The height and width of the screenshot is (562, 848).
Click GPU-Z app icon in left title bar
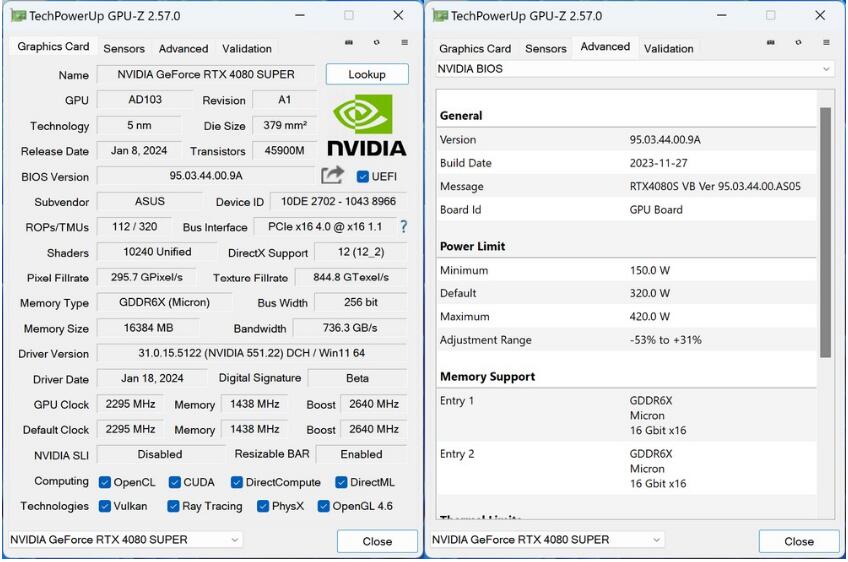[19, 16]
